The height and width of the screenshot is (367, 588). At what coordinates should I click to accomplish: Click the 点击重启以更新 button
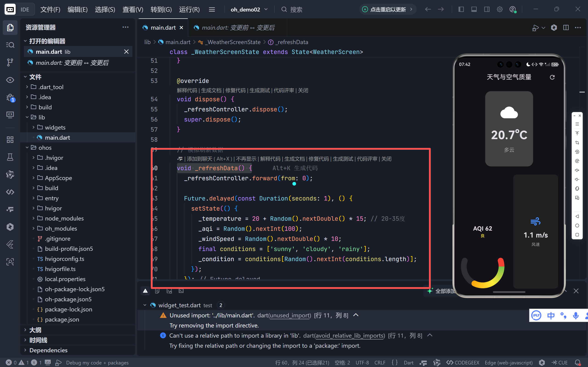[x=388, y=9]
